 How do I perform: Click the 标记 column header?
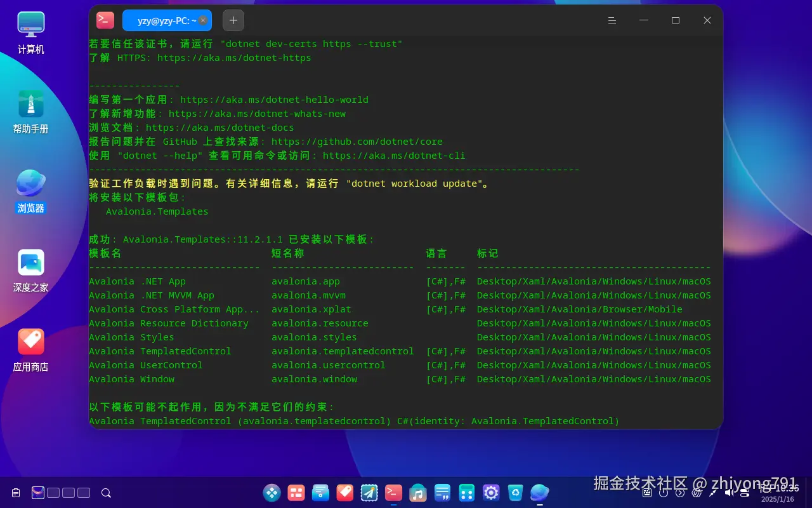pos(488,253)
